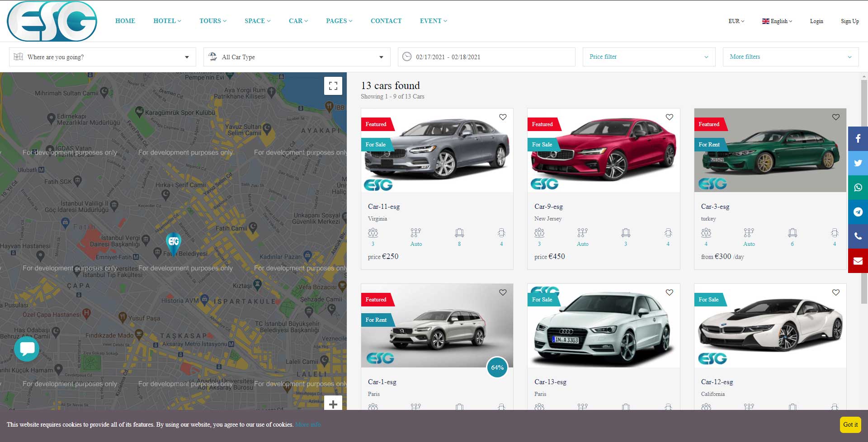Viewport: 868px width, 442px height.
Task: Toggle fullscreen map view
Action: pos(333,86)
